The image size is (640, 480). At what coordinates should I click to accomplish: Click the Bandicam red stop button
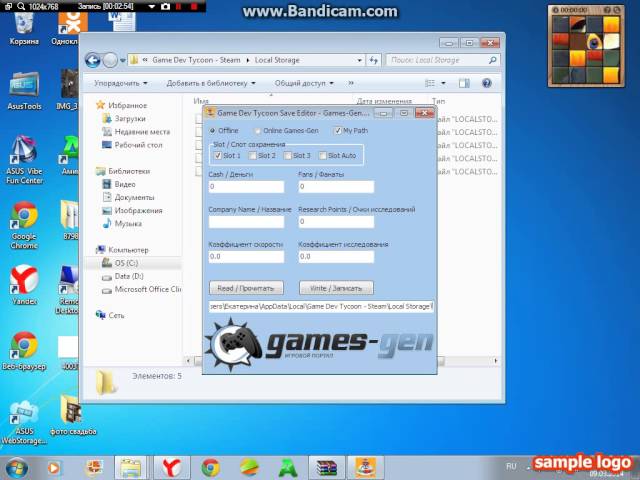(194, 7)
